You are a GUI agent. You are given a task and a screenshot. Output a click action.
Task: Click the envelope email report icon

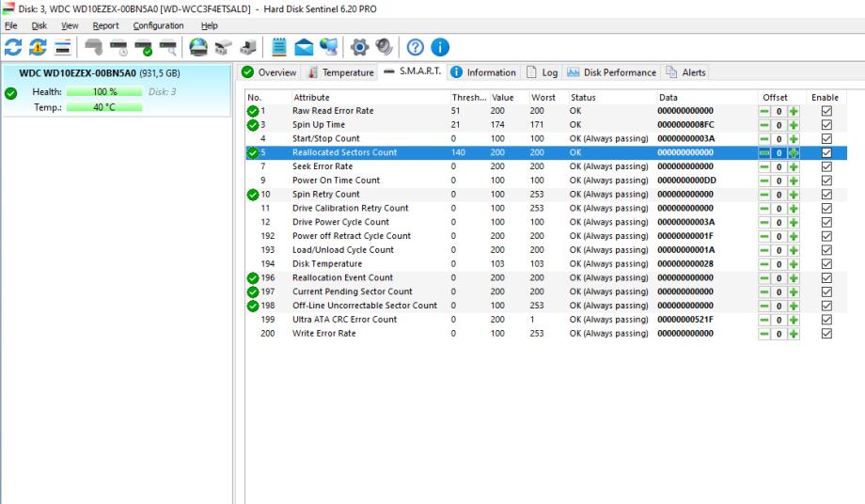(306, 47)
